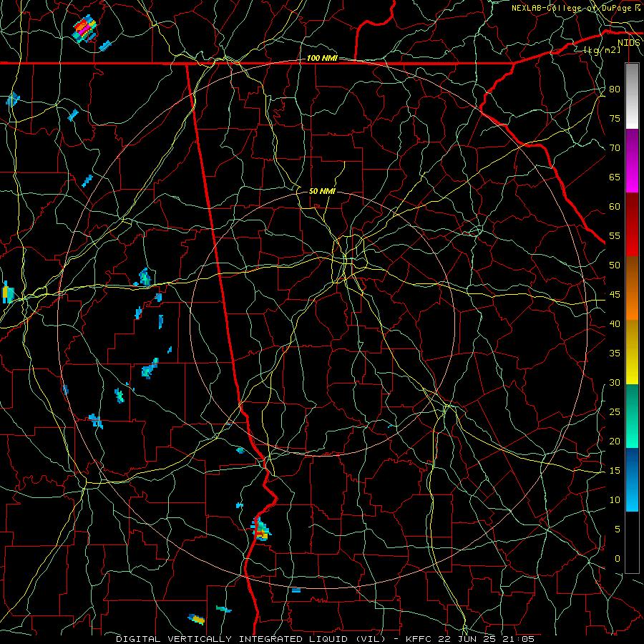Click the scale value 70
This screenshot has width=644, height=644.
click(615, 148)
